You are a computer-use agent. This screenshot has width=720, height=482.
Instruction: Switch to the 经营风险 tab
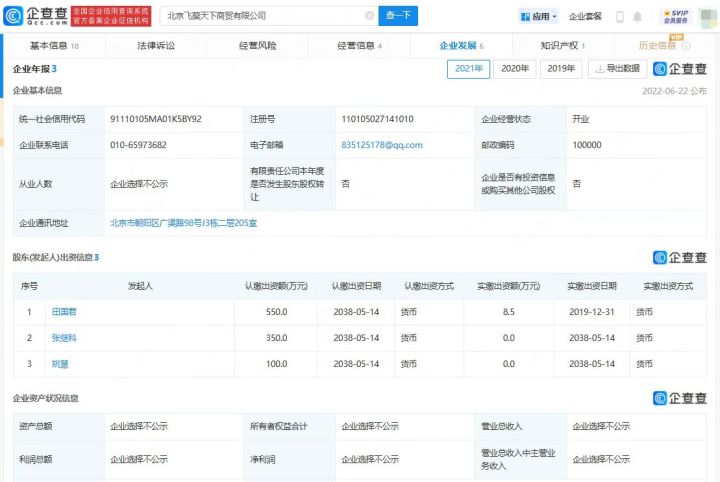tap(258, 45)
